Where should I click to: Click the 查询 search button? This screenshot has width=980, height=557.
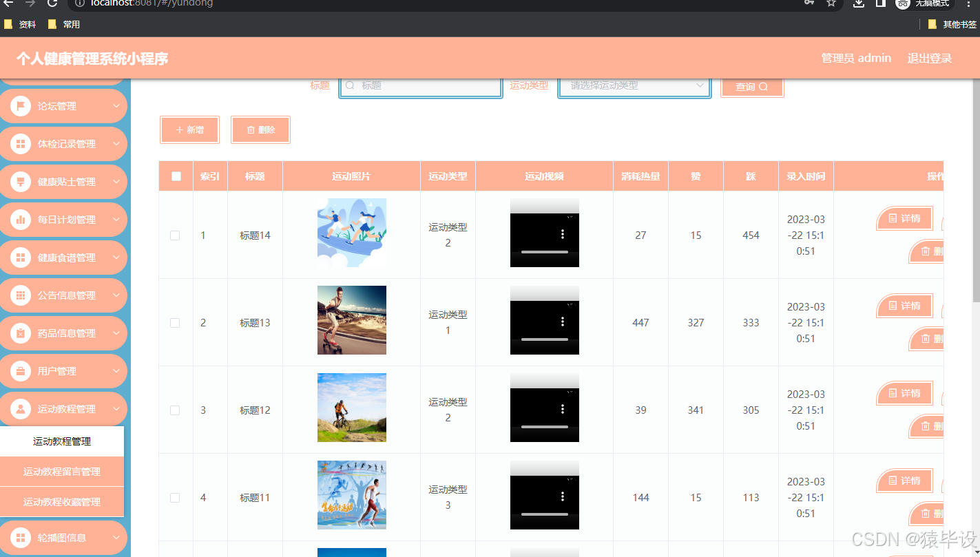[752, 87]
